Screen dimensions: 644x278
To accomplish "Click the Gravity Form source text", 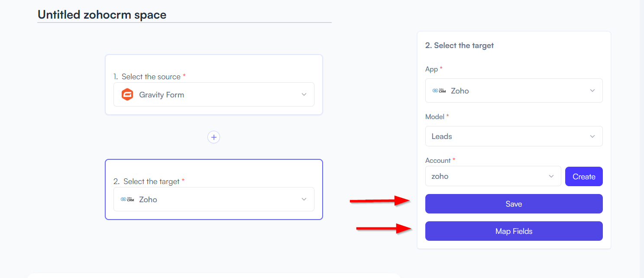I will point(162,95).
